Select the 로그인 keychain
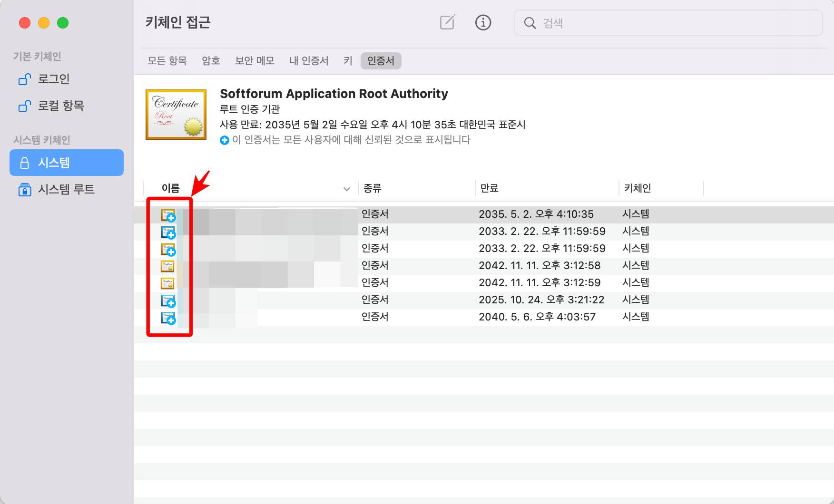This screenshot has height=504, width=834. [x=67, y=79]
